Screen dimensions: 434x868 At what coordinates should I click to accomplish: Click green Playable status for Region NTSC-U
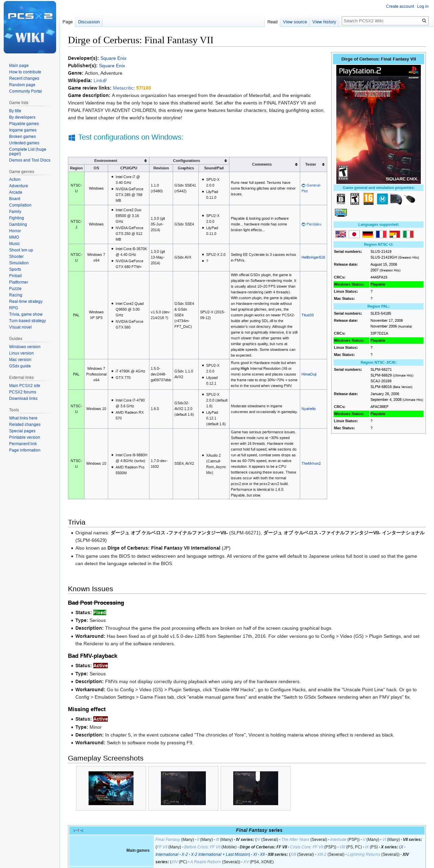397,284
